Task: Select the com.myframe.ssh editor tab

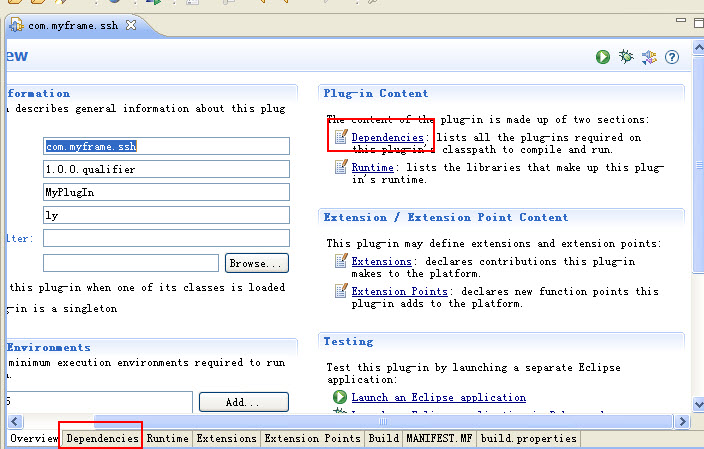Action: coord(73,26)
